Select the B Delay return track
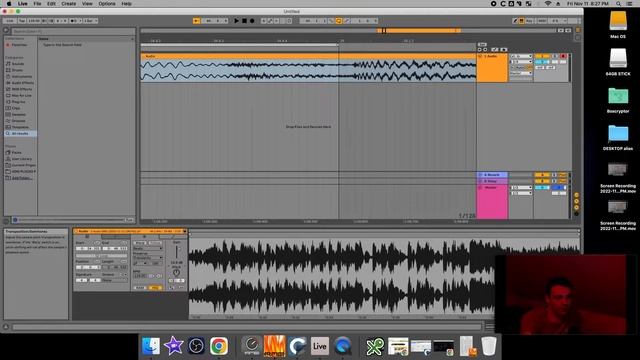Image resolution: width=640 pixels, height=360 pixels. (x=493, y=181)
